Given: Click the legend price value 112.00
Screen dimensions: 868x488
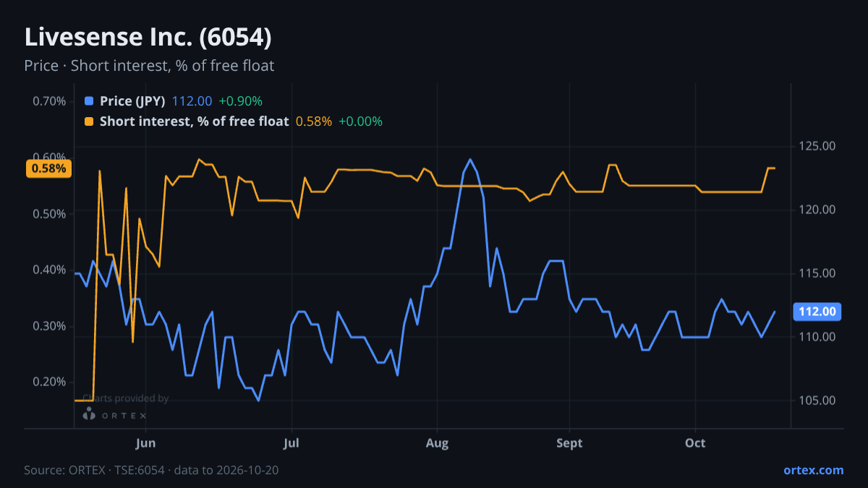Looking at the screenshot, I should coord(192,101).
